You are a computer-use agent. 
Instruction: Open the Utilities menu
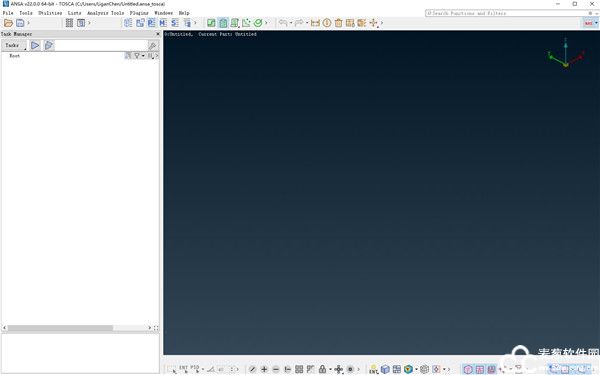(50, 13)
